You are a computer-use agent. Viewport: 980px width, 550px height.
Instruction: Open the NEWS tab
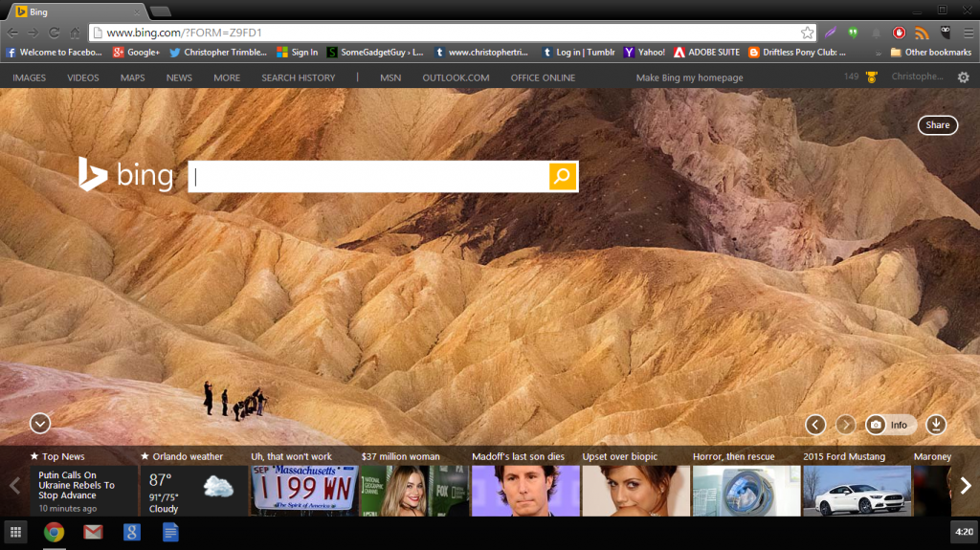coord(179,77)
